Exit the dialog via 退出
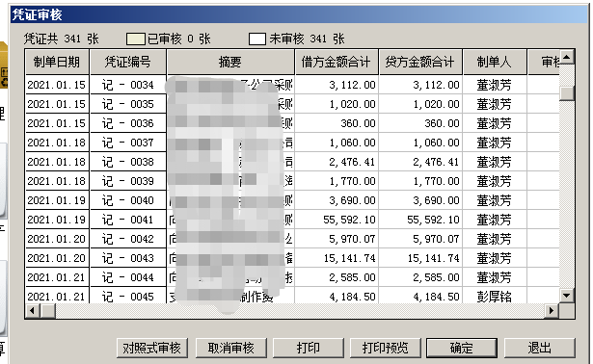The image size is (593, 364). click(540, 348)
